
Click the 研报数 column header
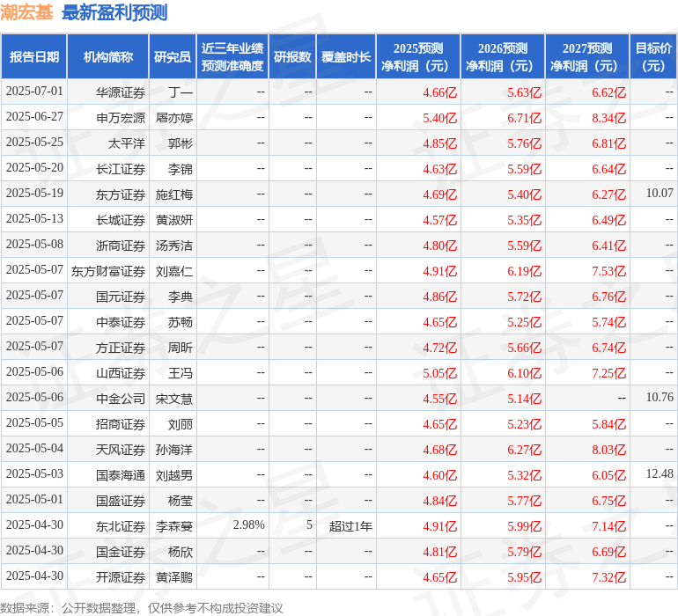point(292,56)
